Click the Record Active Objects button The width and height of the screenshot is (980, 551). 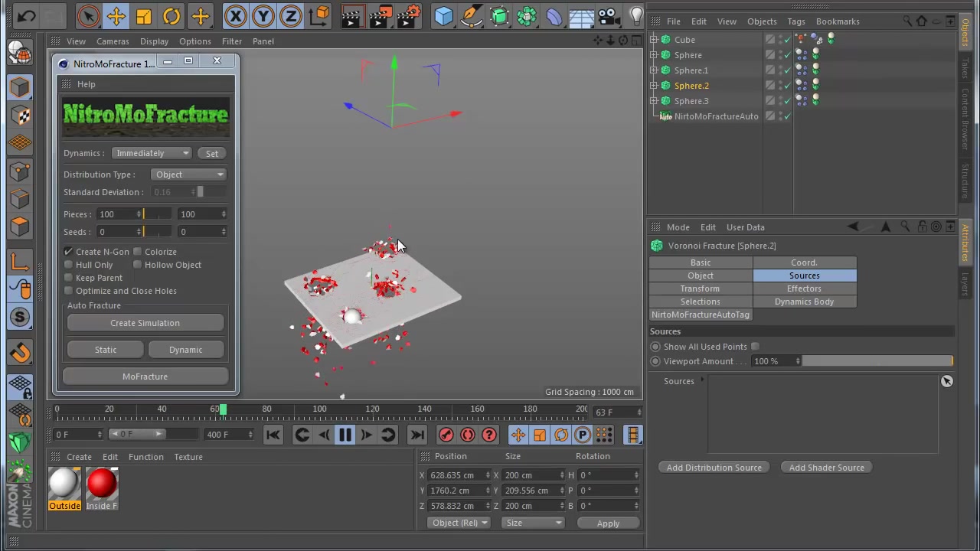446,435
